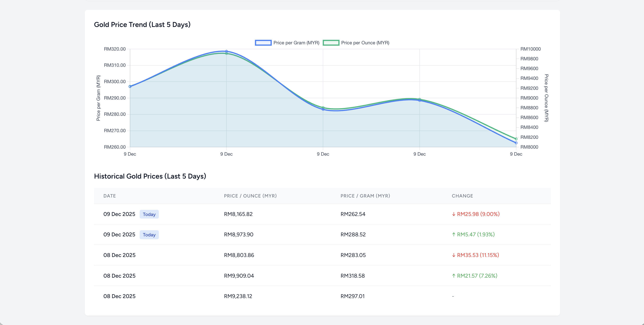Viewport: 644px width, 325px height.
Task: Click the Today badge on the second row
Action: (x=149, y=234)
